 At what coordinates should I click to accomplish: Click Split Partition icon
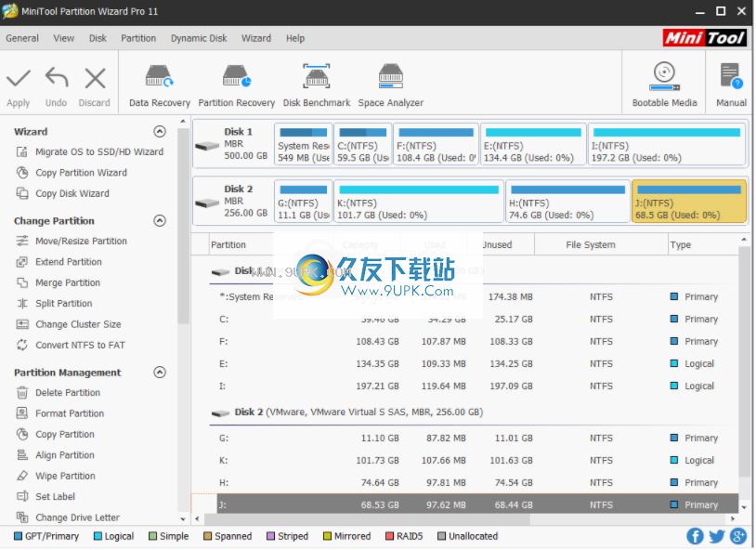click(x=22, y=304)
